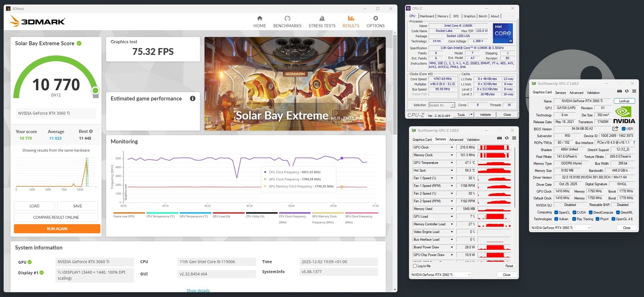The width and height of the screenshot is (644, 297).
Task: Toggle the DirectCompute checkbox in GPU-Z
Action: point(591,212)
